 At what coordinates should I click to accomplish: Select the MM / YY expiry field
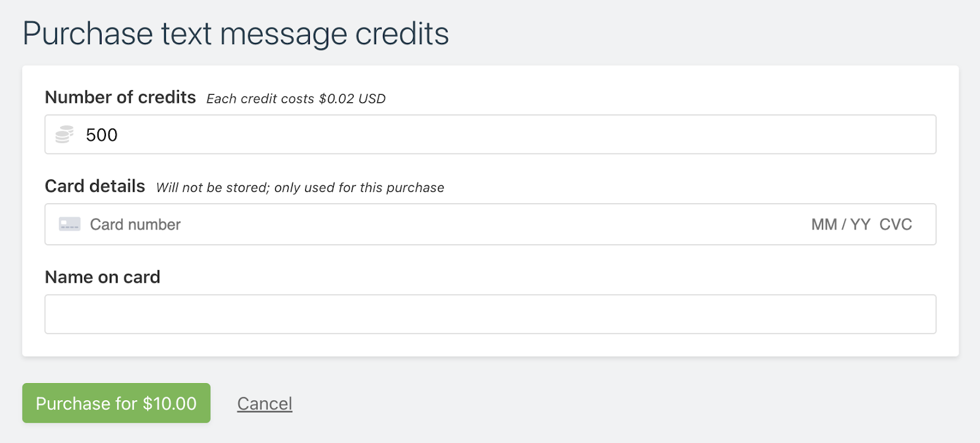[840, 225]
